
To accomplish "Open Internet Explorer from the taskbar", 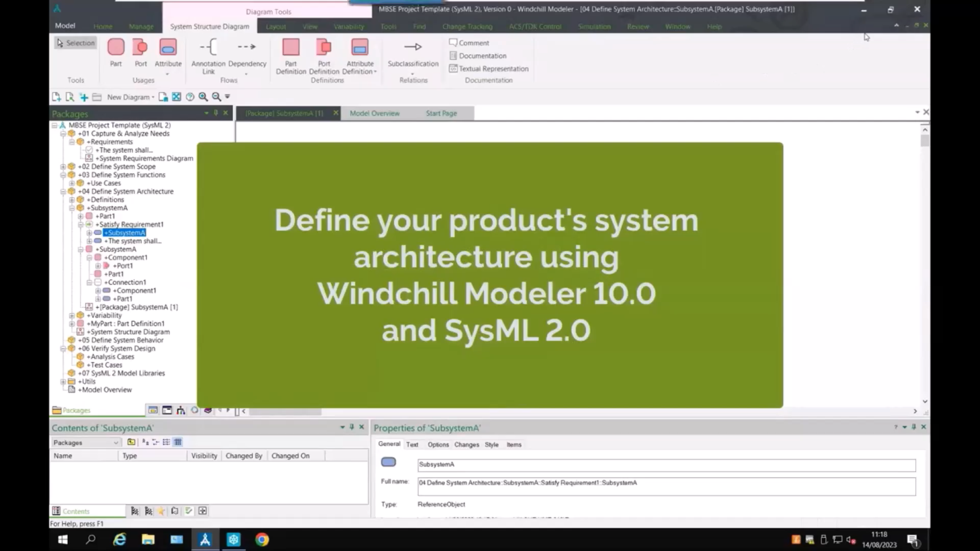I will (x=119, y=539).
